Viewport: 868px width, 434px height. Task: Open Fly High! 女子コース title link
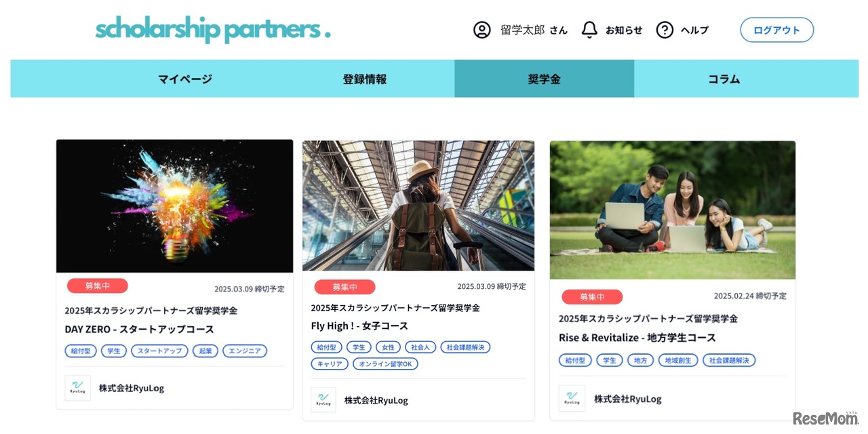[x=359, y=326]
